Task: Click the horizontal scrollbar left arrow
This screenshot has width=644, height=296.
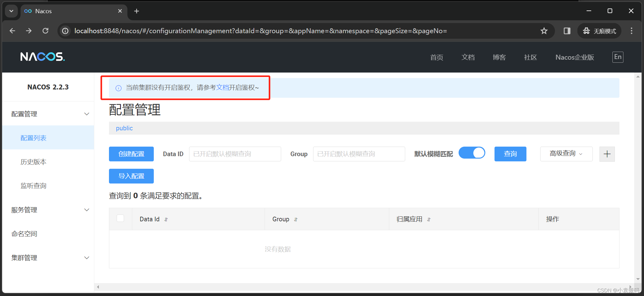Action: 98,287
